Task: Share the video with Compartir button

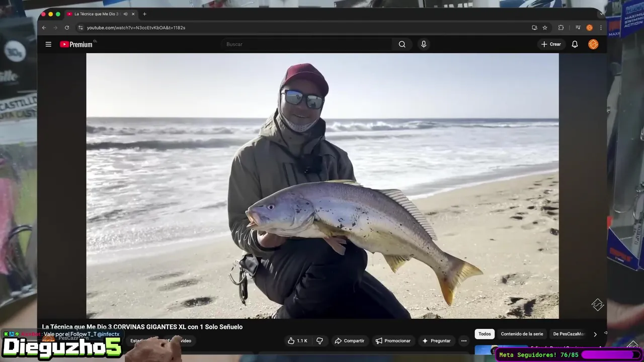Action: 350,341
